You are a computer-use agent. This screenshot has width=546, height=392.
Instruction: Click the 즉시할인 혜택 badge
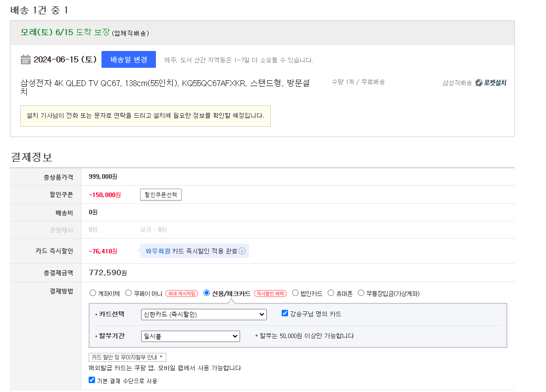(x=270, y=294)
